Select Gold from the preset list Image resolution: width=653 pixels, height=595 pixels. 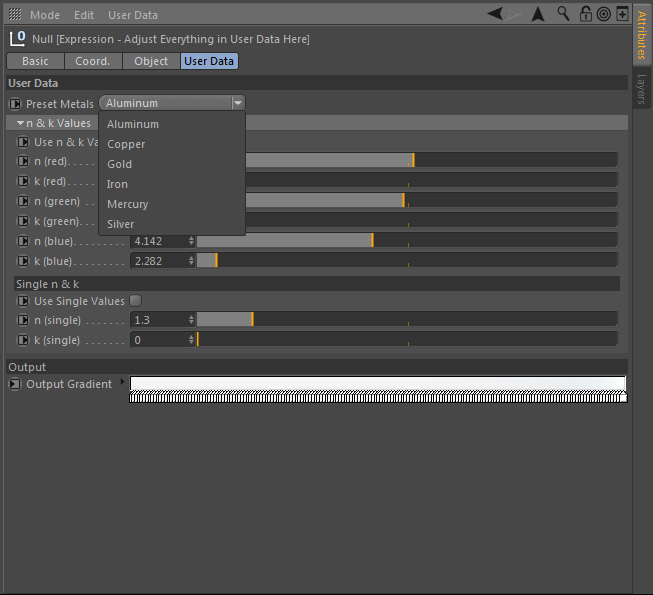click(120, 164)
